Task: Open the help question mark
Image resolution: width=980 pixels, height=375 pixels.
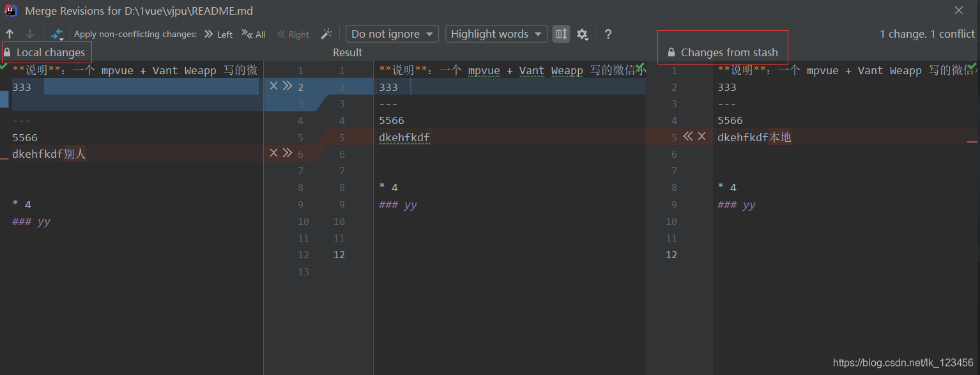Action: coord(608,34)
